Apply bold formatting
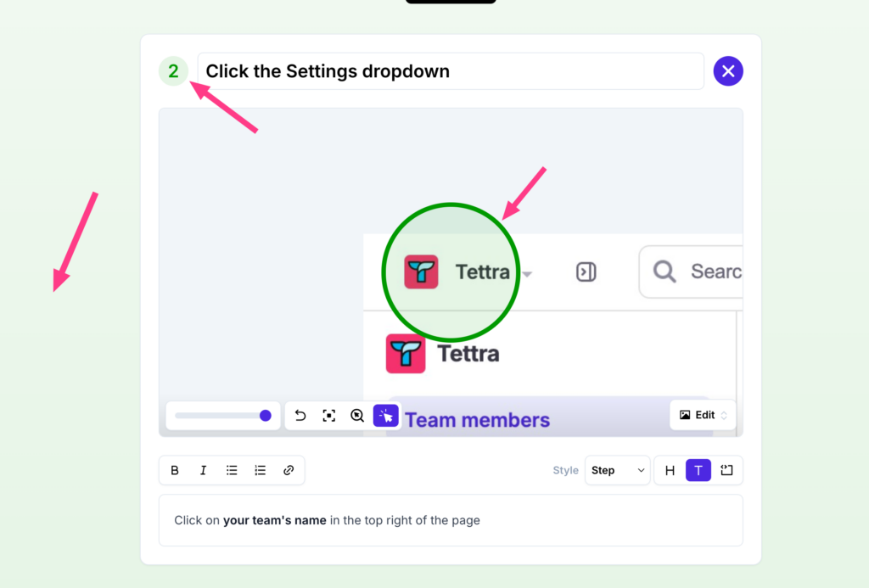The height and width of the screenshot is (588, 869). 175,470
